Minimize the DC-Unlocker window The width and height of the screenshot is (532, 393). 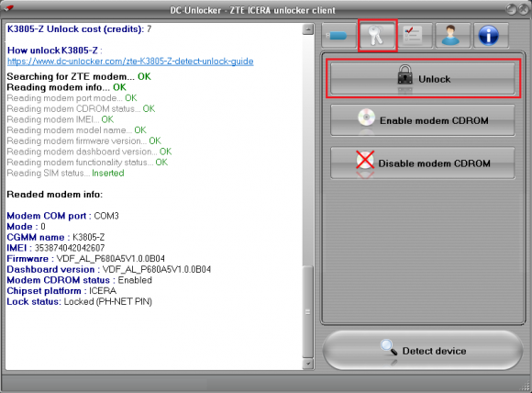(x=511, y=9)
